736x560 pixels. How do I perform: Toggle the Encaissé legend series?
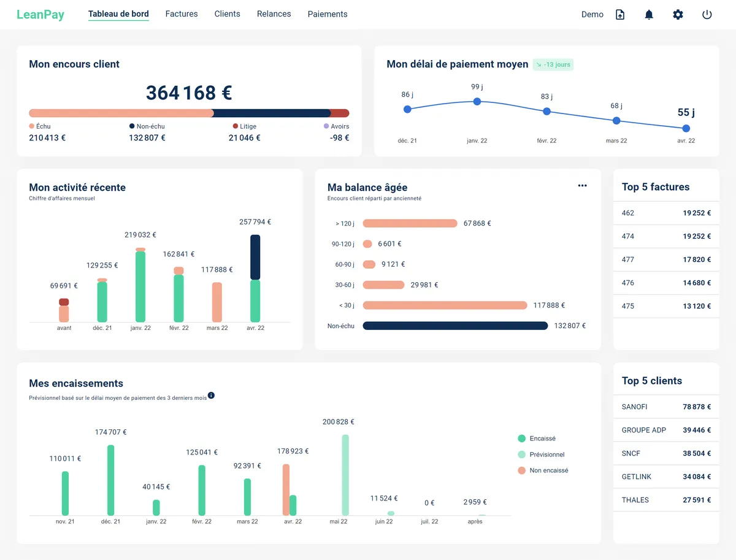pyautogui.click(x=537, y=439)
